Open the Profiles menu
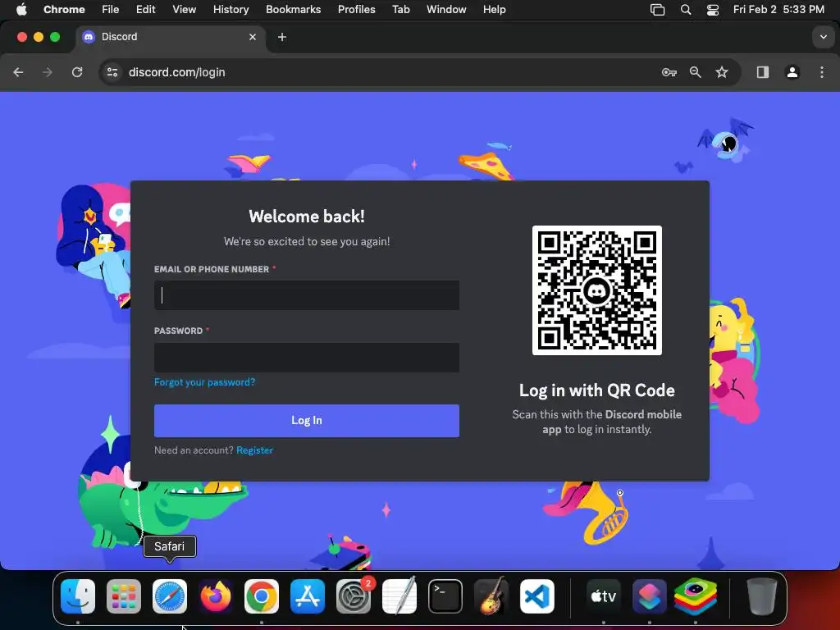840x630 pixels. 356,10
